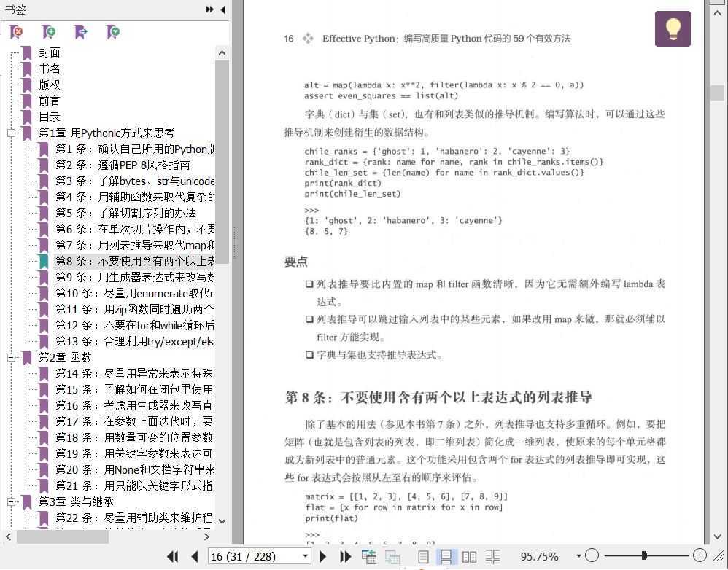The image size is (728, 570).
Task: Select bookmark 第6 条: 在单次切片操作内
Action: pos(135,229)
